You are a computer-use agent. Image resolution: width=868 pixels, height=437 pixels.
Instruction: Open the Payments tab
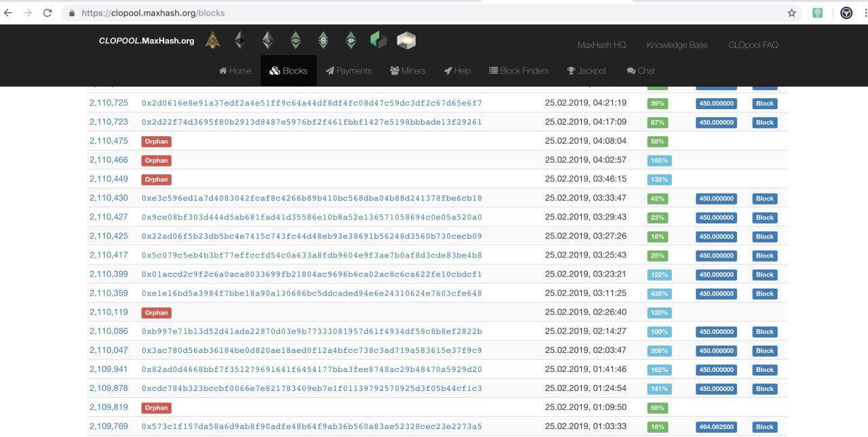click(349, 71)
